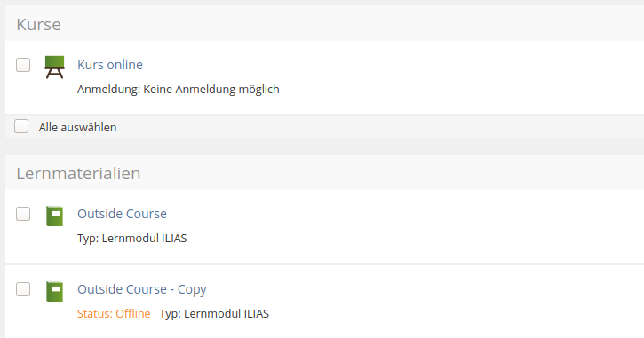Open the Outside Course - Copy link
Screen dimensions: 644x338
pos(142,289)
